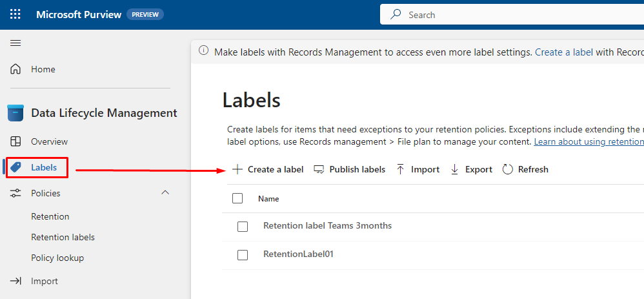This screenshot has height=299, width=644.
Task: Click the Refresh toolbar button
Action: 525,169
